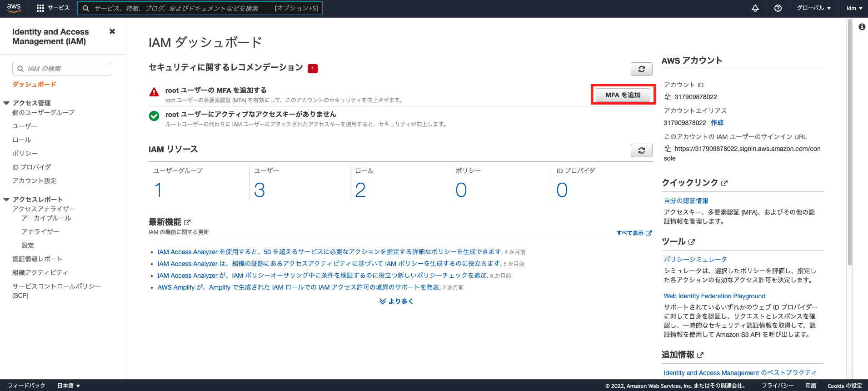This screenshot has height=391, width=868.
Task: Open 認証情報レポート in the sidebar
Action: click(x=37, y=259)
